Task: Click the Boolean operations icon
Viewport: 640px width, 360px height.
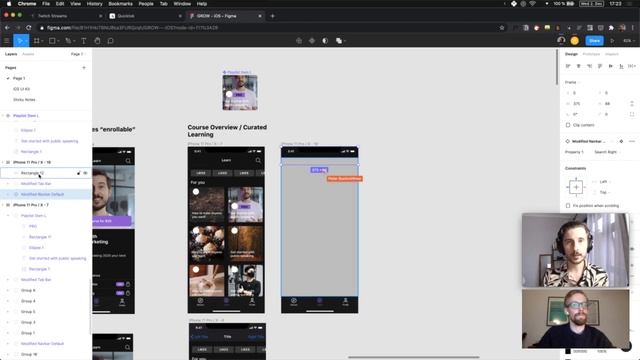Action: pyautogui.click(x=339, y=41)
